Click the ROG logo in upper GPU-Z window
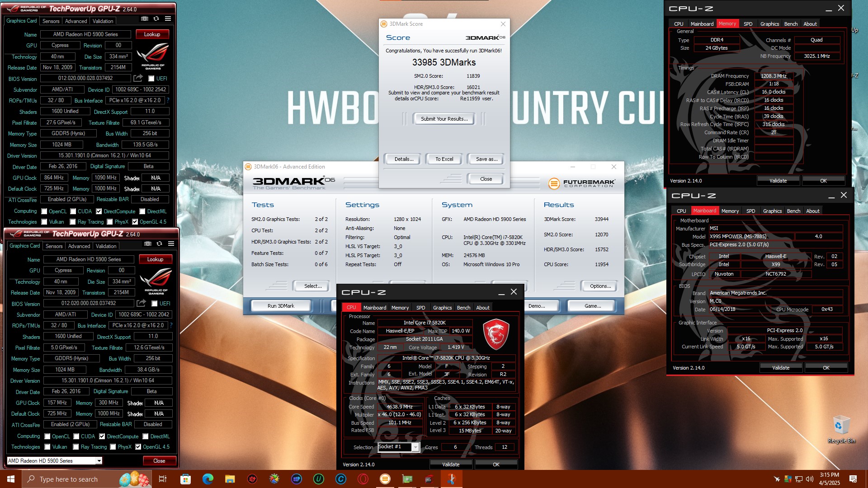The width and height of the screenshot is (868, 488). (x=153, y=55)
